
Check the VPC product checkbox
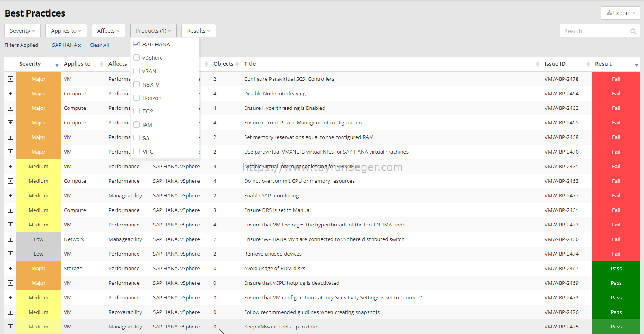(136, 151)
